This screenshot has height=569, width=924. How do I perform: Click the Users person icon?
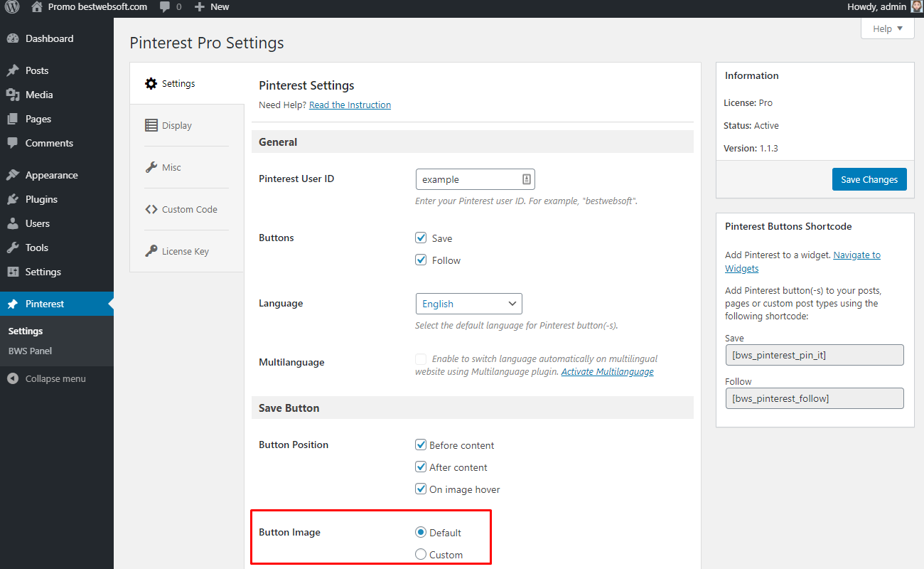point(13,223)
